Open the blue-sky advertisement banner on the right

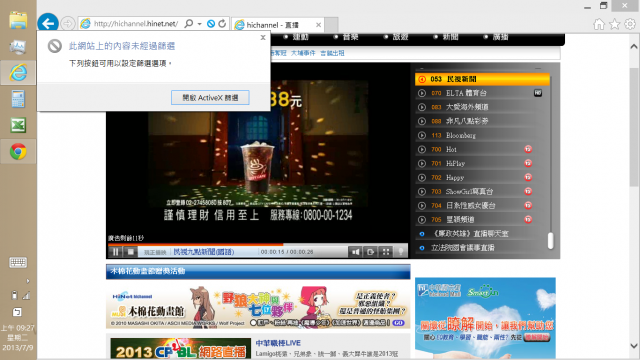485,318
